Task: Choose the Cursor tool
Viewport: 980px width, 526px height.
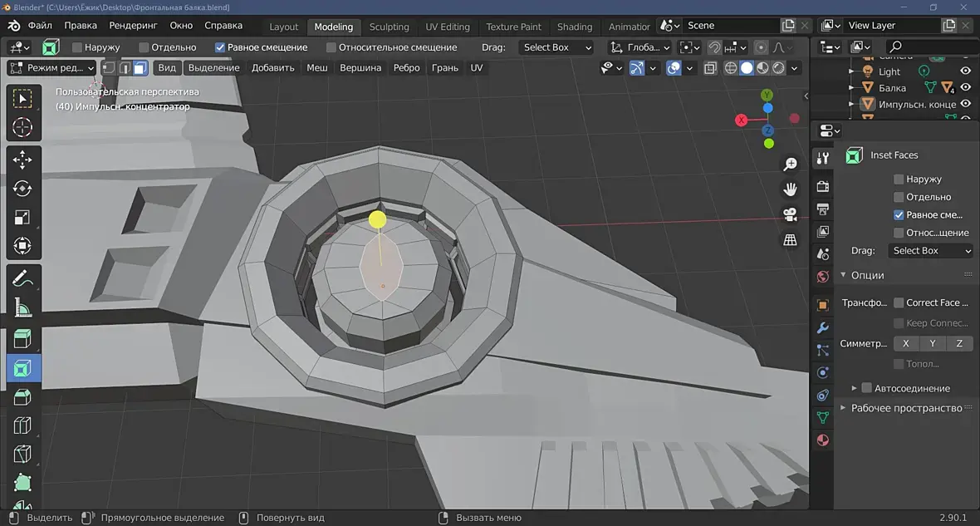Action: (22, 128)
